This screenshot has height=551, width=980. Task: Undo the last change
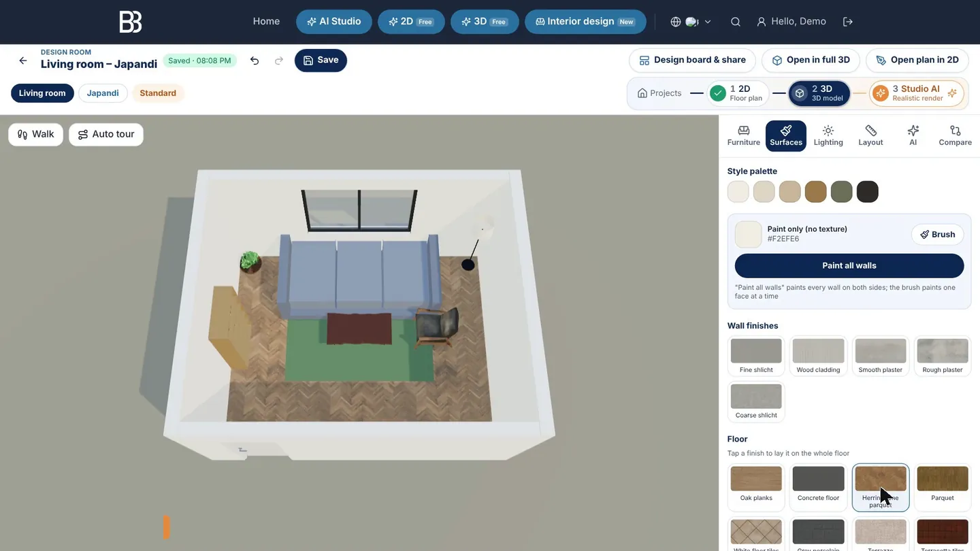(255, 61)
